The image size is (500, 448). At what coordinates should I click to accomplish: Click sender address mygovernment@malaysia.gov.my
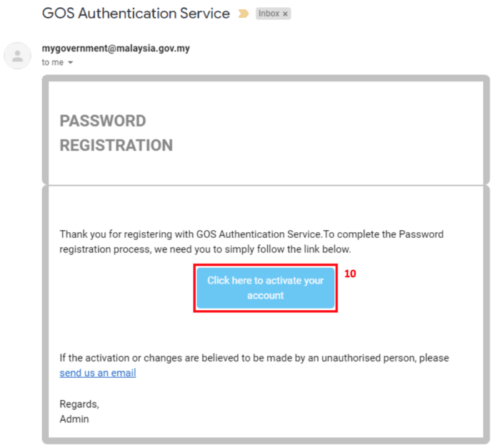coord(115,49)
